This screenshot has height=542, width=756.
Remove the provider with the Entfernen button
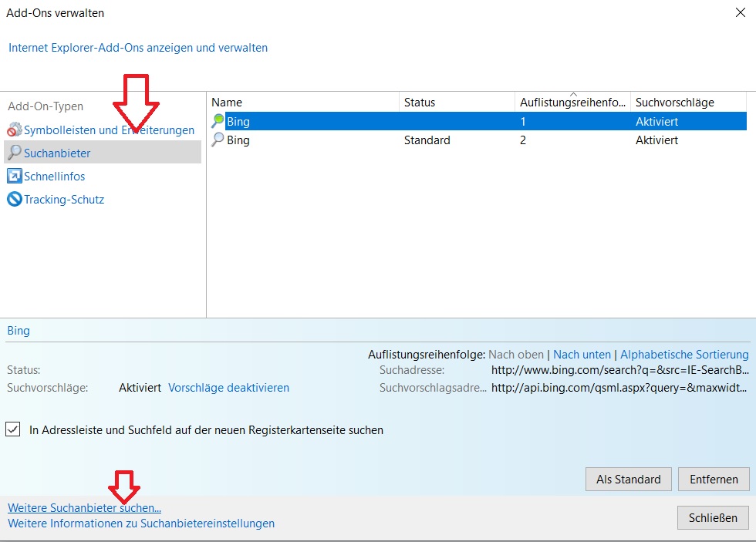point(714,480)
